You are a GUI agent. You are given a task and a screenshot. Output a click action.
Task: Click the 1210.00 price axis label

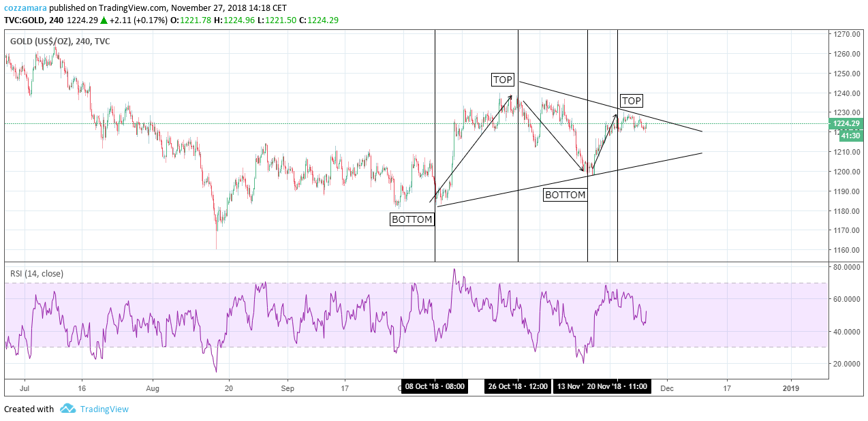(x=848, y=152)
